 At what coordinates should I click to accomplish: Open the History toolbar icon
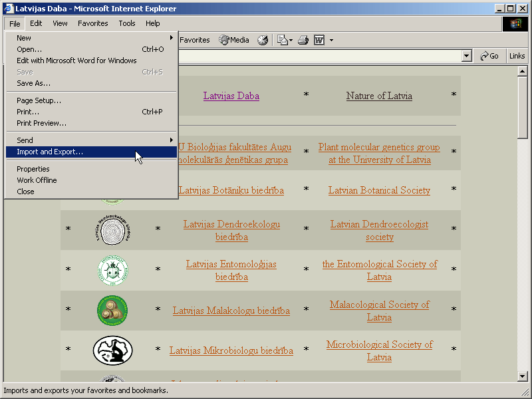262,40
